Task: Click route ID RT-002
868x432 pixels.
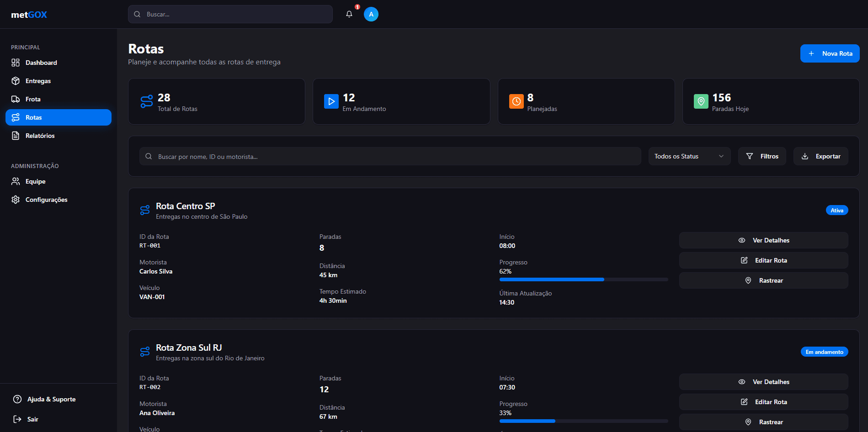Action: [x=150, y=387]
